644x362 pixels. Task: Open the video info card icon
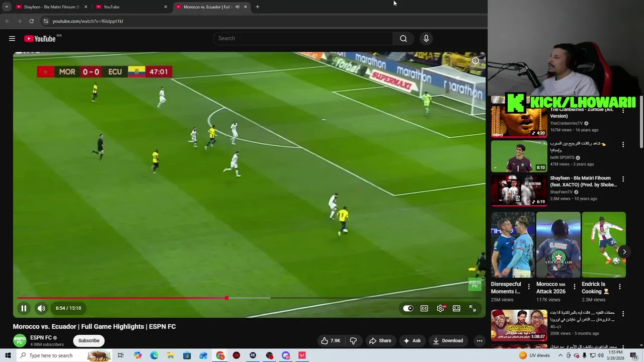tap(475, 61)
